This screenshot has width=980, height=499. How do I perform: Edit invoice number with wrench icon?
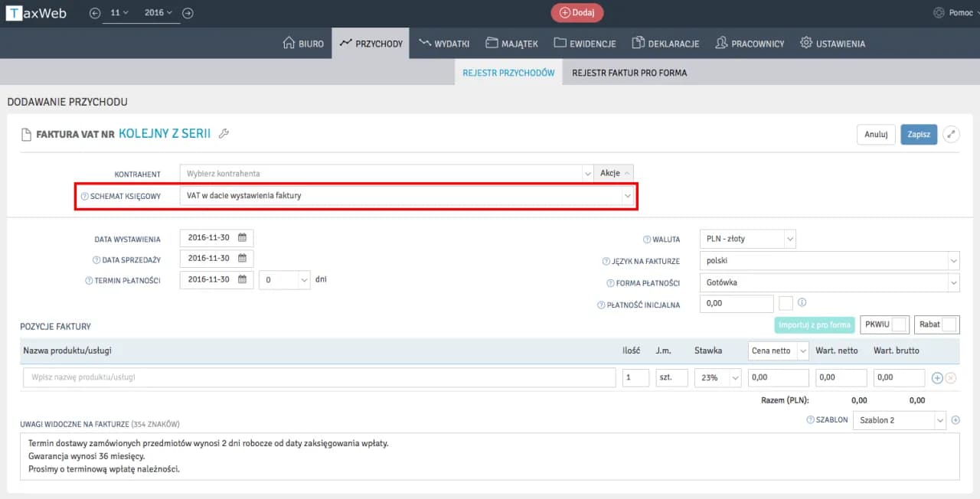(x=224, y=134)
